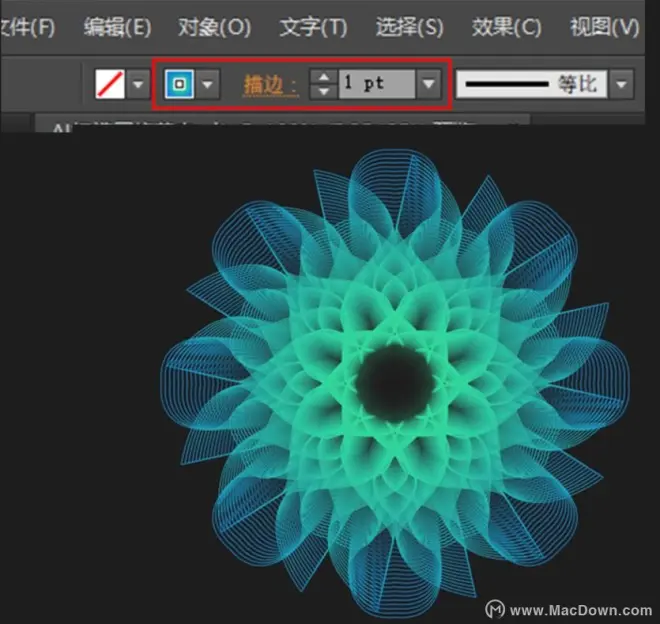Open the 视图(V) menu
Image resolution: width=660 pixels, height=624 pixels.
coord(605,28)
